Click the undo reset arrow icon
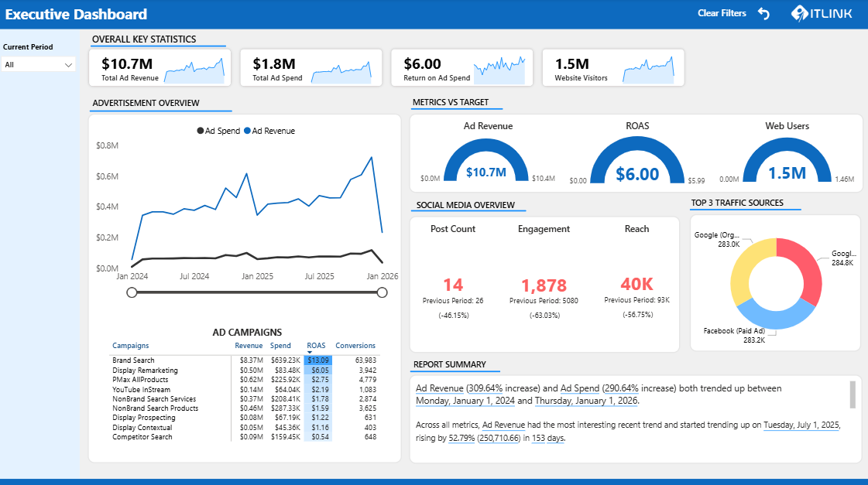Image resolution: width=868 pixels, height=485 pixels. tap(763, 13)
